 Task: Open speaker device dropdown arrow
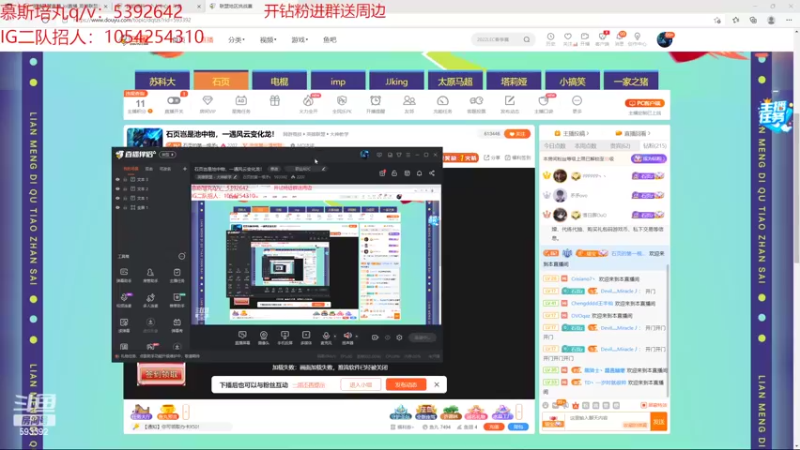coord(357,336)
